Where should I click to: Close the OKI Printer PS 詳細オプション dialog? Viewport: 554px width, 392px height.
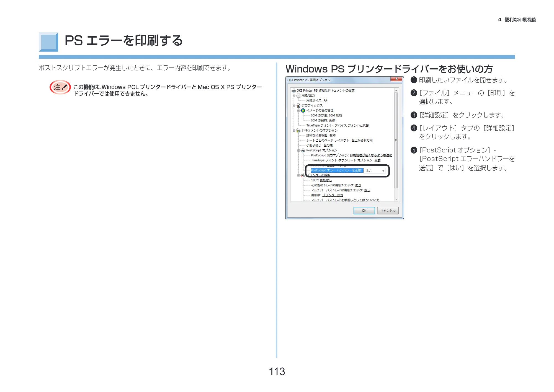[x=396, y=79]
